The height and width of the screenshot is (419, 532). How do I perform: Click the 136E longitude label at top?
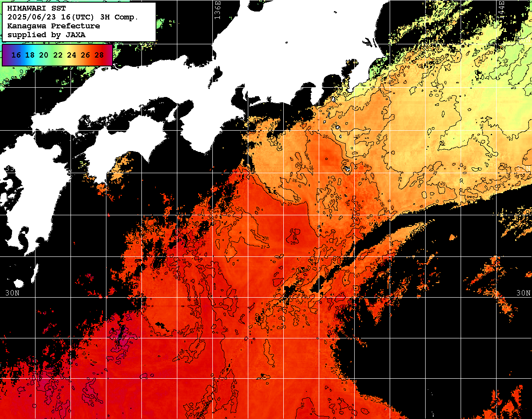pyautogui.click(x=217, y=10)
